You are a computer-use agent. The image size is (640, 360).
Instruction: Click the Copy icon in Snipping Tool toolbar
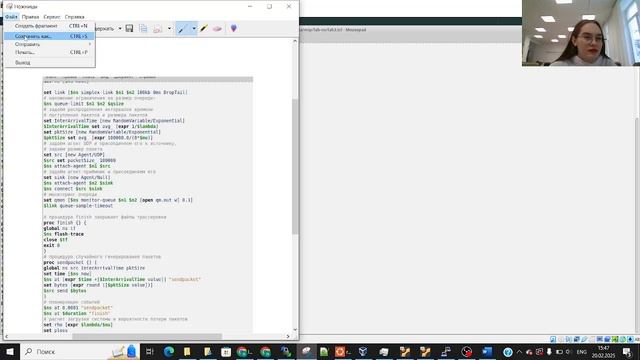143,28
